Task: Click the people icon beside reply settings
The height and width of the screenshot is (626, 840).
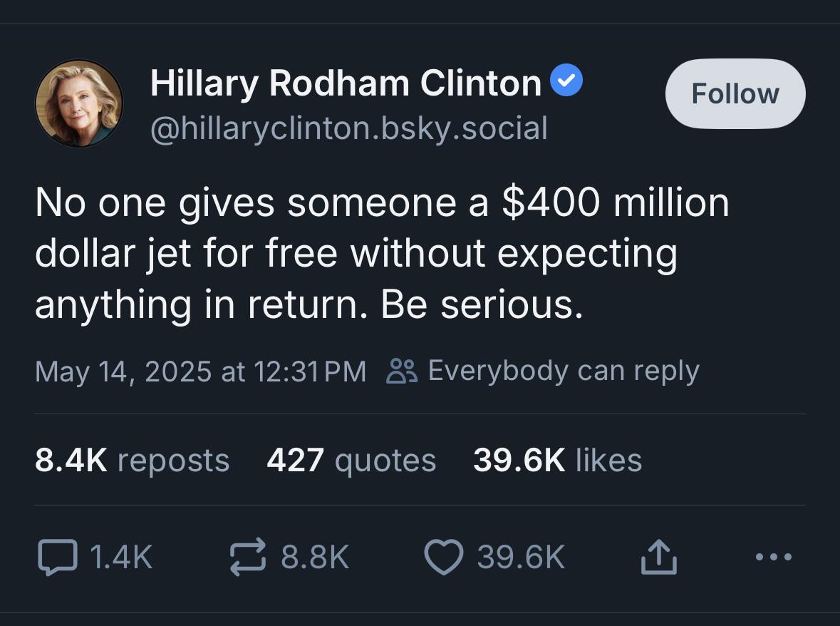Action: click(x=400, y=371)
